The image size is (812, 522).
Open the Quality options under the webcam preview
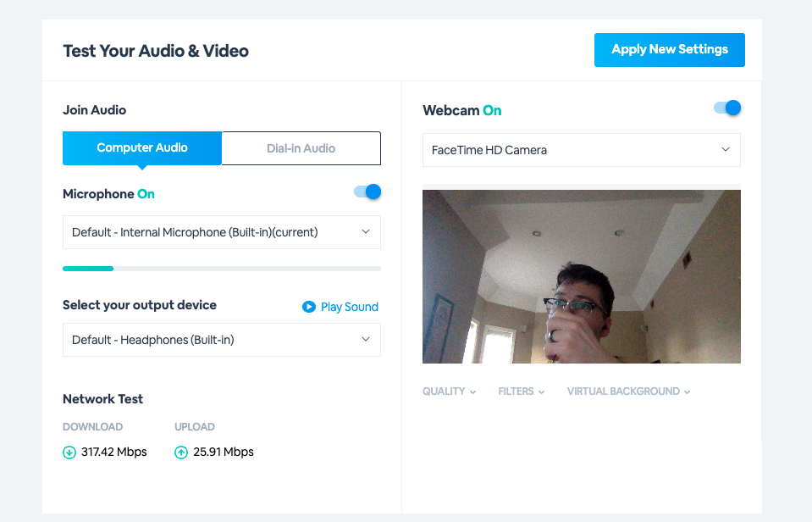[x=448, y=391]
